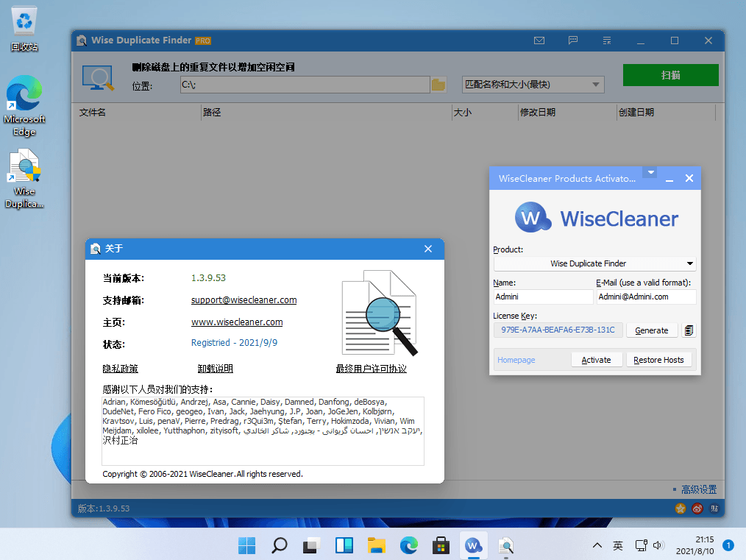Click the 路径 column header
The width and height of the screenshot is (746, 560).
point(212,113)
